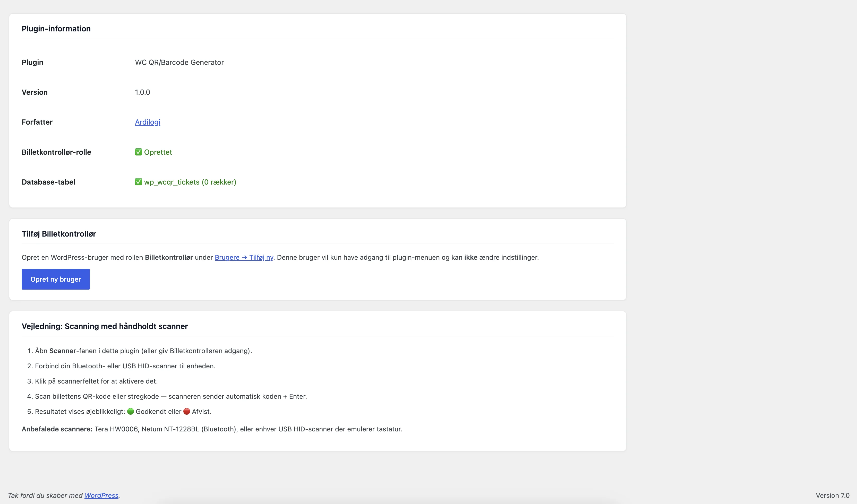Click the Version row label

pos(35,92)
